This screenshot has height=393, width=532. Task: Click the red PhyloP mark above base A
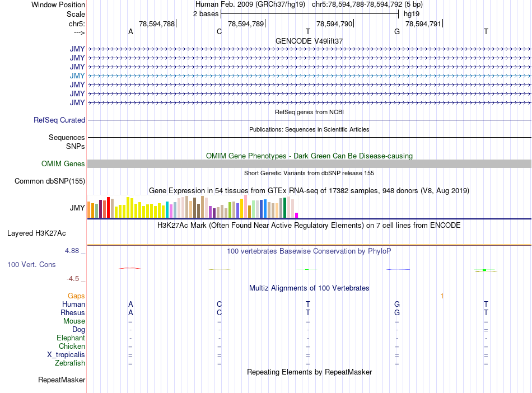pyautogui.click(x=129, y=268)
